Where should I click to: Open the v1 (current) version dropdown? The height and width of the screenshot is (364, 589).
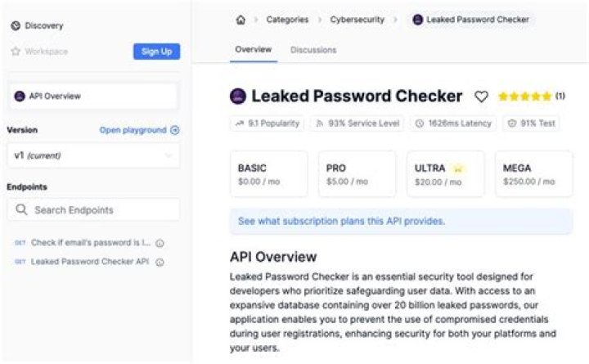click(x=93, y=155)
